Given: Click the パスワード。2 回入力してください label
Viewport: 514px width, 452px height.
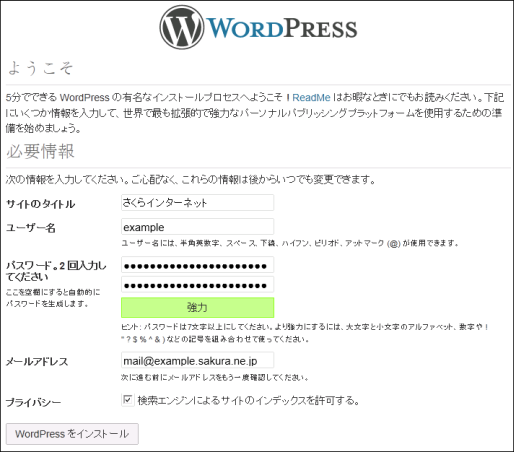Looking at the screenshot, I should 56,271.
